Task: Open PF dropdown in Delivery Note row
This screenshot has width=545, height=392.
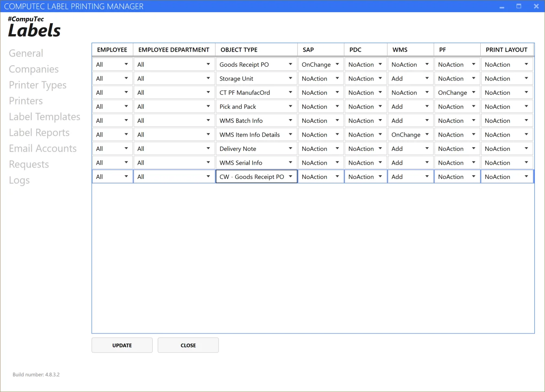Action: pos(457,149)
